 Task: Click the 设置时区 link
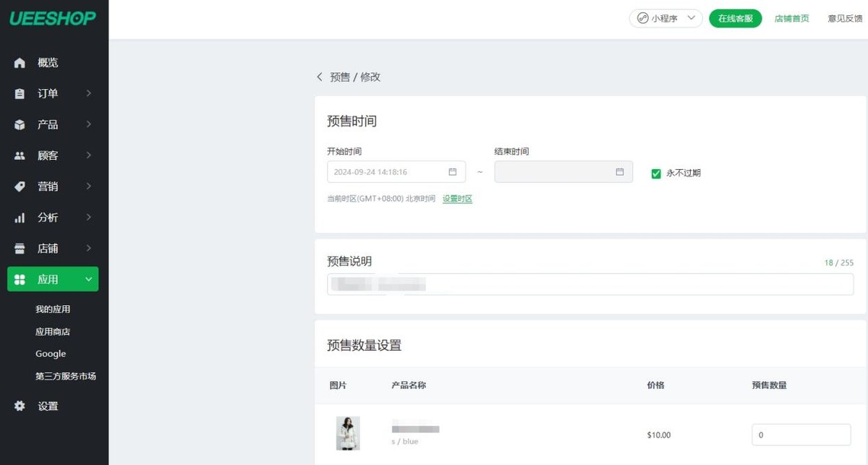tap(457, 199)
